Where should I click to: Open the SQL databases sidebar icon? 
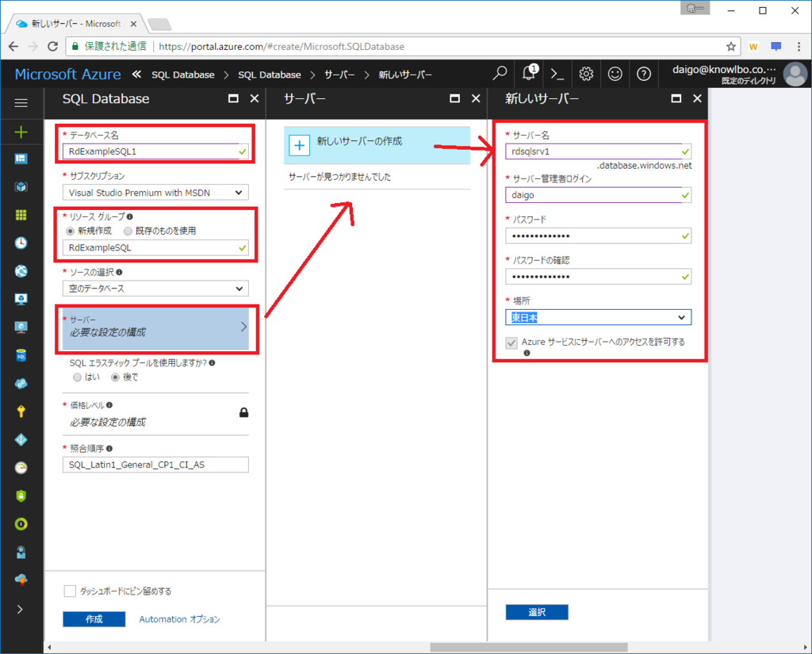point(21,355)
